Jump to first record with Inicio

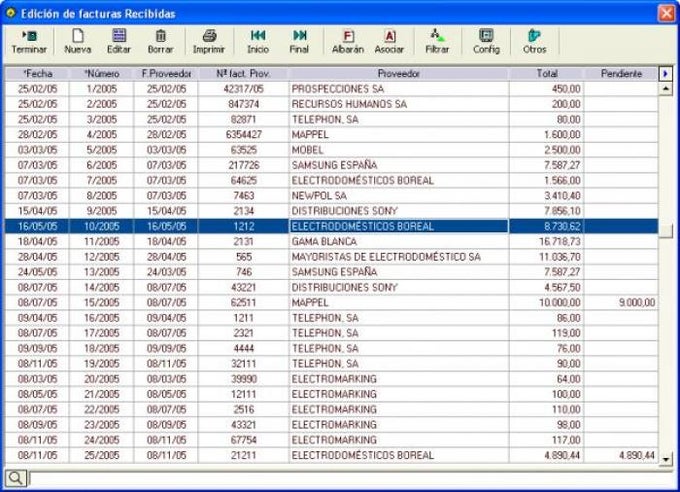pyautogui.click(x=258, y=42)
